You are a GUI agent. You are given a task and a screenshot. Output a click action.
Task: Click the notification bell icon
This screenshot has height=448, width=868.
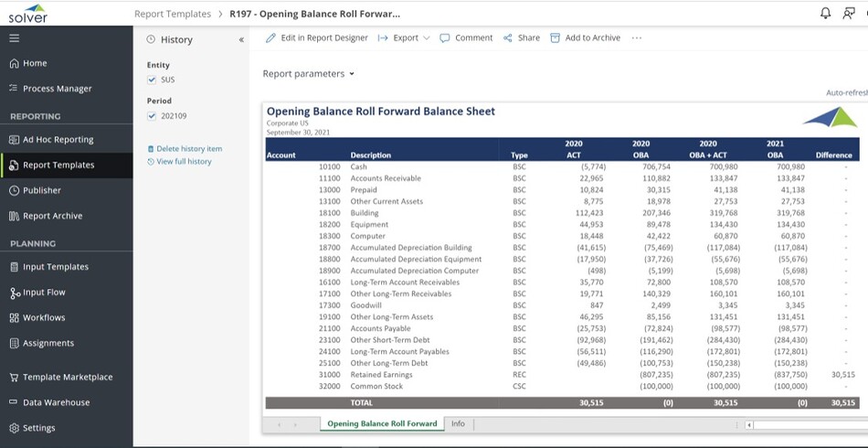coord(826,13)
